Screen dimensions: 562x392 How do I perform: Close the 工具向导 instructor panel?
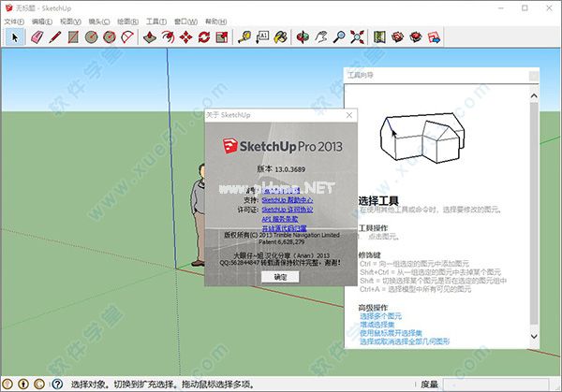click(533, 76)
